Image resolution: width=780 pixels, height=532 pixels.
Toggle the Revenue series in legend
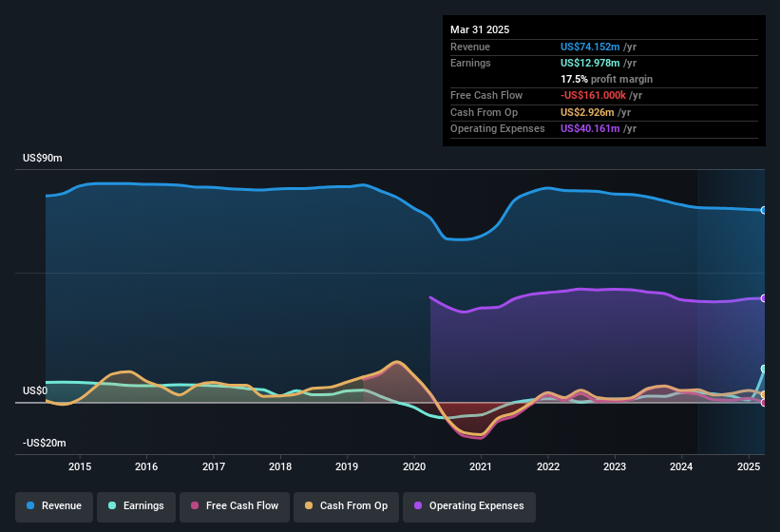54,506
